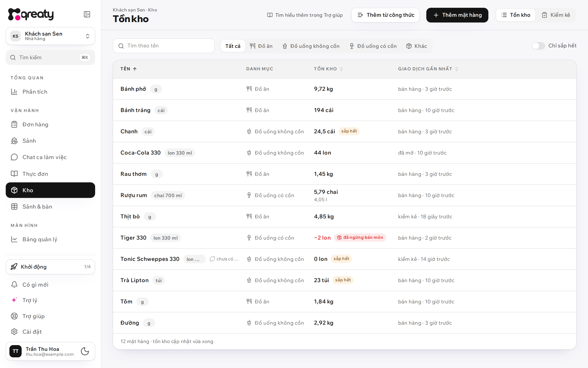Open Khởi động onboarding checklist
The height and width of the screenshot is (368, 588).
(x=50, y=267)
